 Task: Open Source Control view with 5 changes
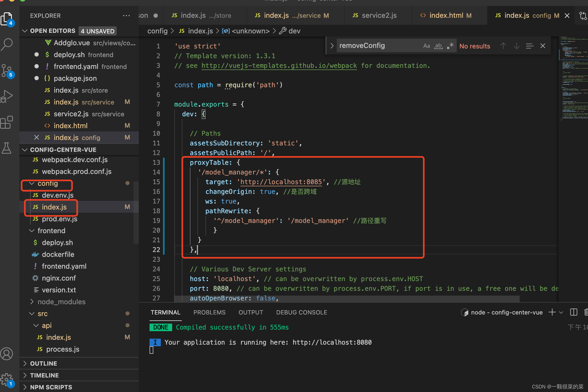(x=7, y=71)
